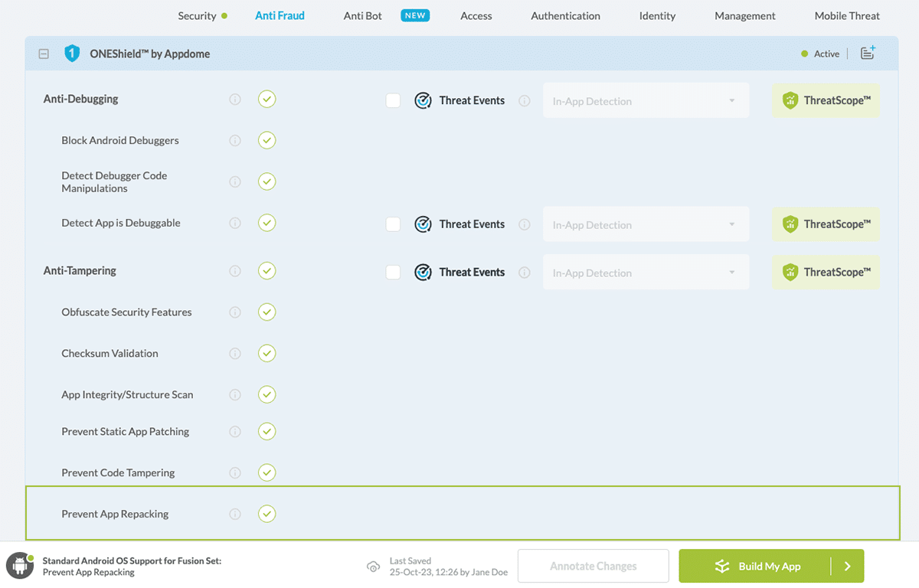
Task: Click the last saved cloud icon
Action: (373, 567)
